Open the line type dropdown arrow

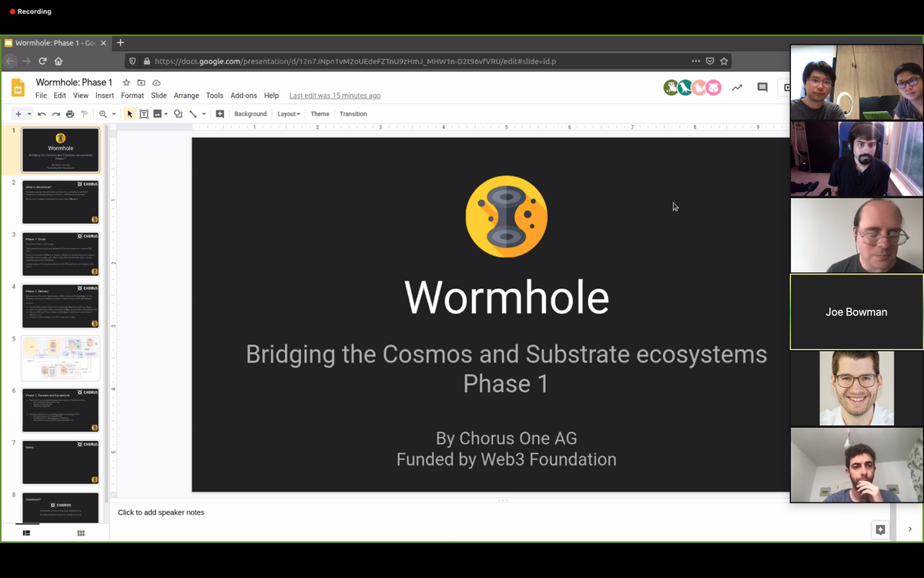point(204,114)
